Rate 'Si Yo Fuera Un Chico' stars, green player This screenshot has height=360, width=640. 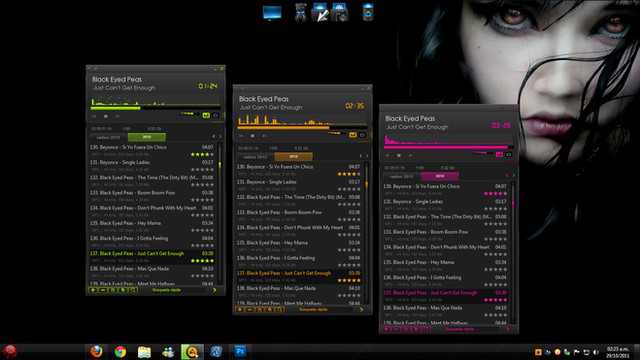tap(202, 154)
